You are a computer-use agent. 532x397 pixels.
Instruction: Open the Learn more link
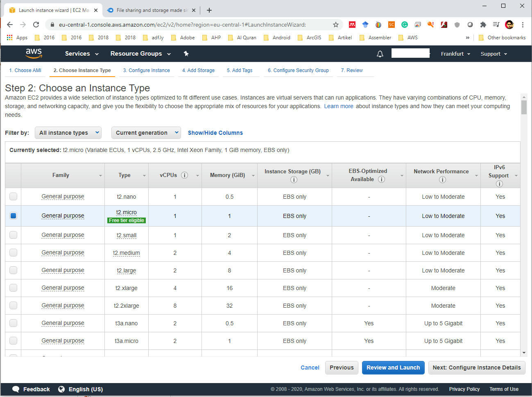[339, 106]
